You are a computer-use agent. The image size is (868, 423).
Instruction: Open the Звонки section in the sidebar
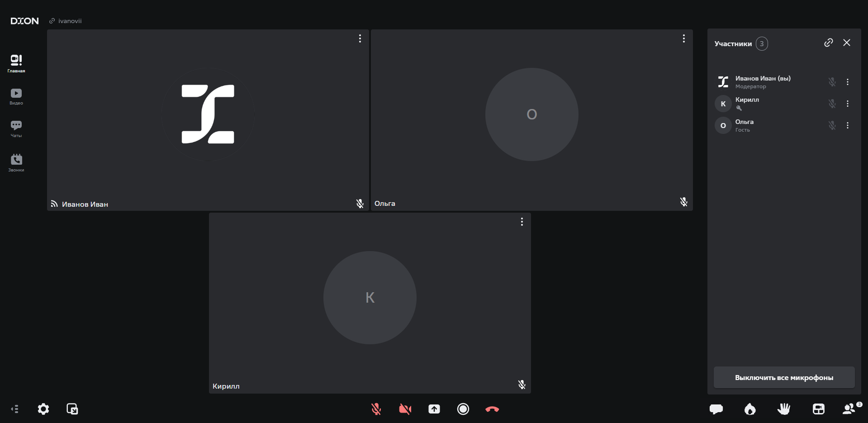(16, 163)
